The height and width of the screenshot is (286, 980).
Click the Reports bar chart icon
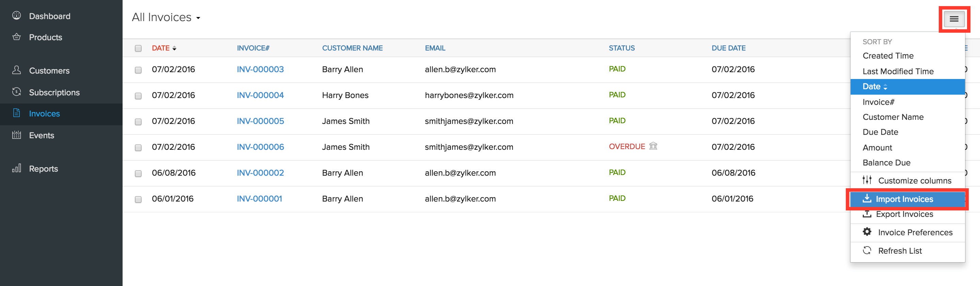[x=16, y=168]
